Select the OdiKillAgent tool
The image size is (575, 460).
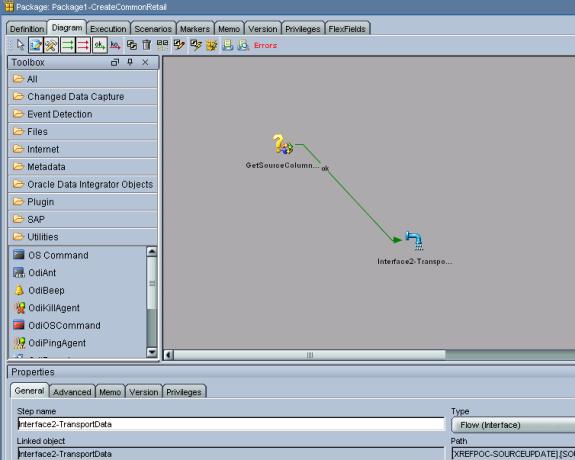pyautogui.click(x=47, y=308)
